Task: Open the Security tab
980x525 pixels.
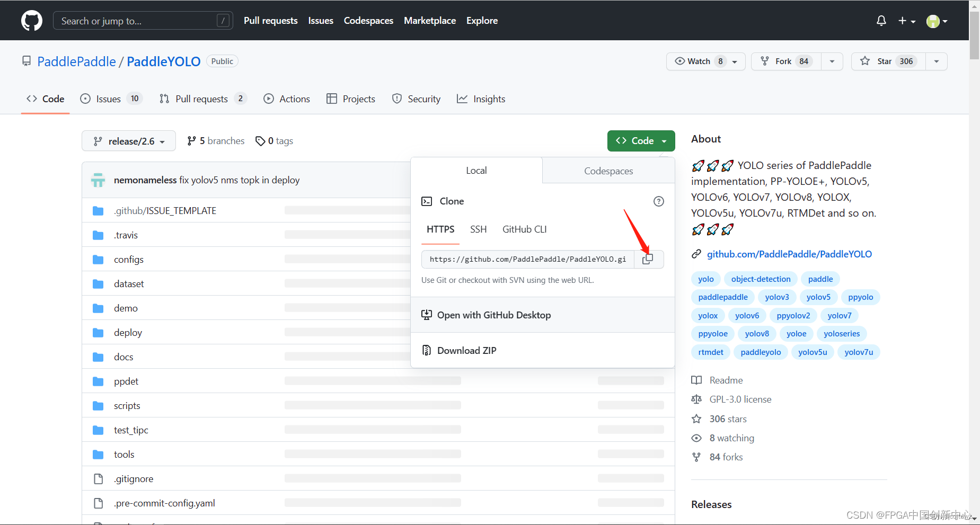Action: pos(416,99)
